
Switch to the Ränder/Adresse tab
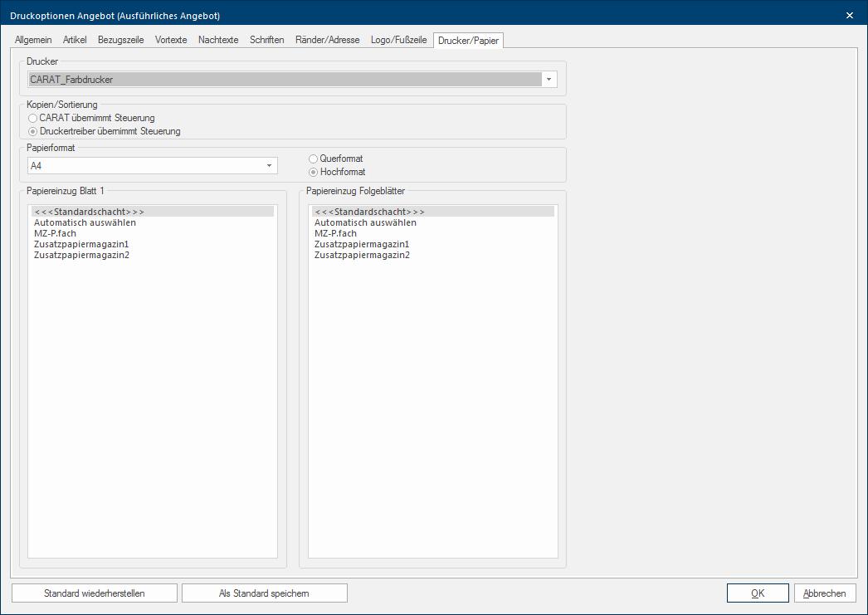coord(327,40)
